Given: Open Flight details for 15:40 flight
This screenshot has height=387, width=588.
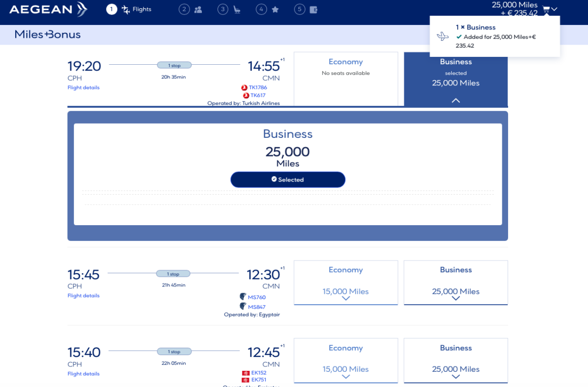Looking at the screenshot, I should (x=83, y=374).
